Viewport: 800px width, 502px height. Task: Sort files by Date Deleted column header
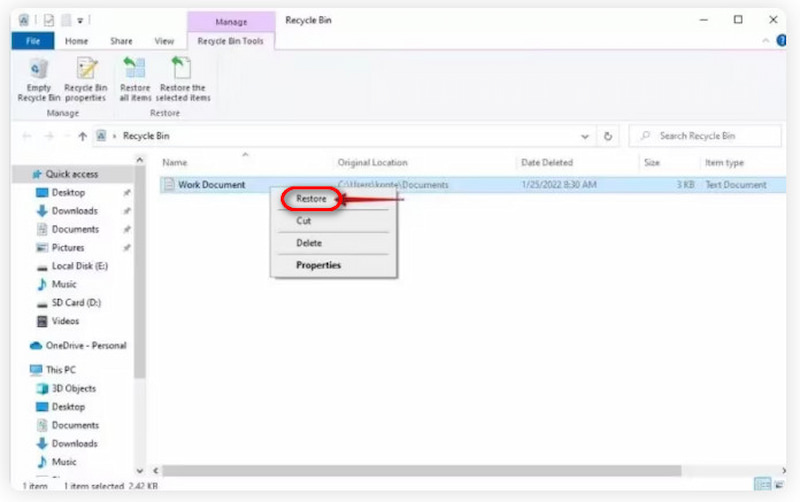point(546,162)
